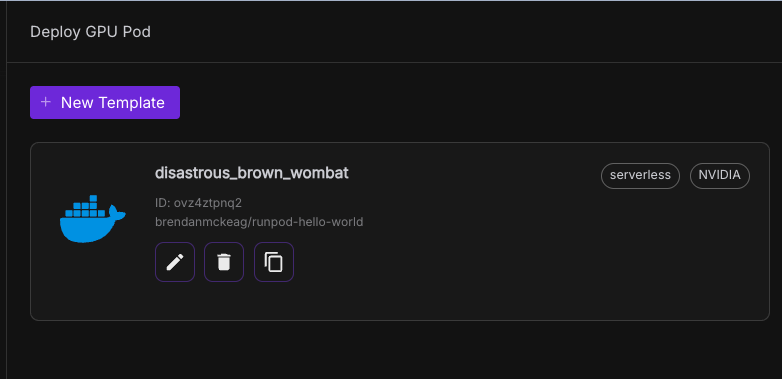
Task: Click the blank area below the template card
Action: pyautogui.click(x=399, y=349)
